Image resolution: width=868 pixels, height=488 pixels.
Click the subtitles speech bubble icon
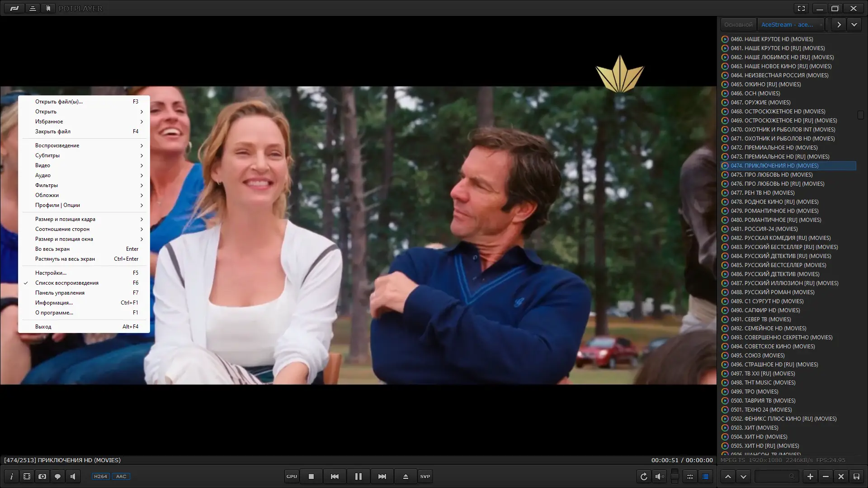(x=57, y=476)
